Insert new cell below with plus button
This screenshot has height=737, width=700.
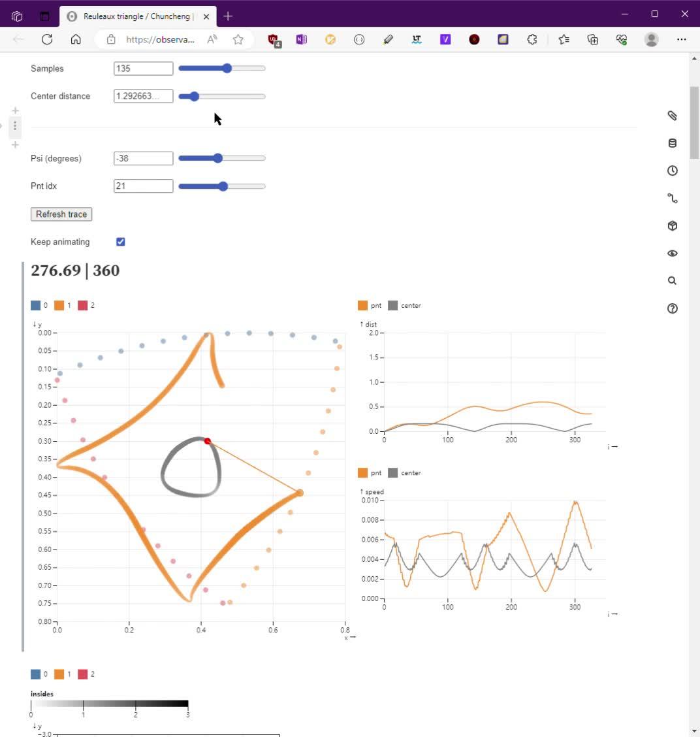pyautogui.click(x=15, y=144)
